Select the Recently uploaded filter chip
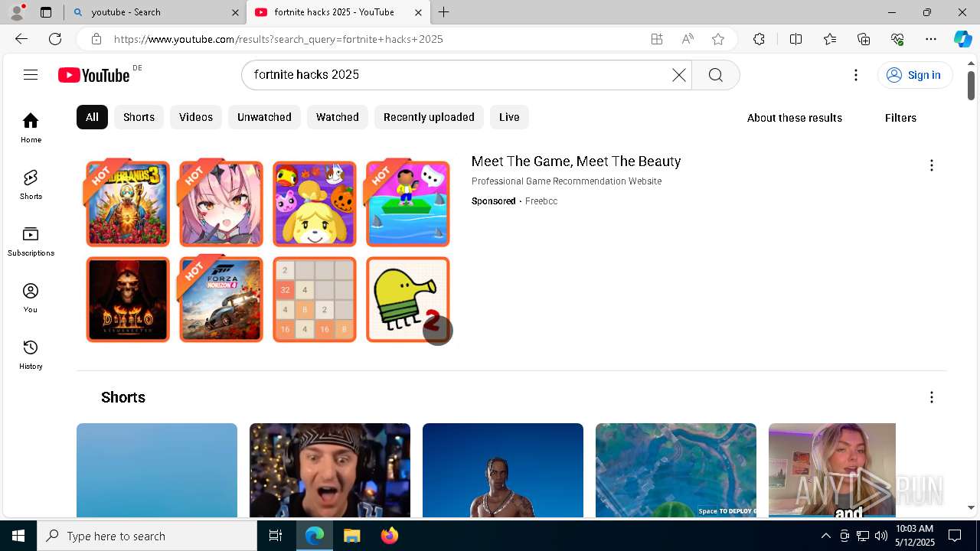The height and width of the screenshot is (551, 980). click(x=429, y=117)
